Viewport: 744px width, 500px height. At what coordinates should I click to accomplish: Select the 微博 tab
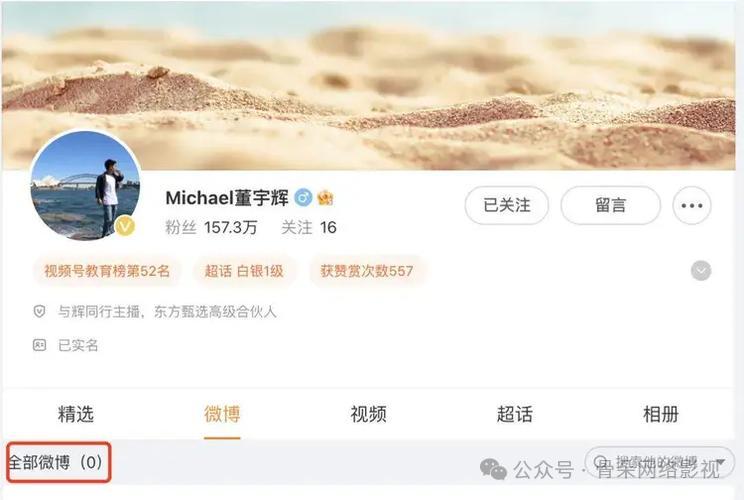[222, 414]
